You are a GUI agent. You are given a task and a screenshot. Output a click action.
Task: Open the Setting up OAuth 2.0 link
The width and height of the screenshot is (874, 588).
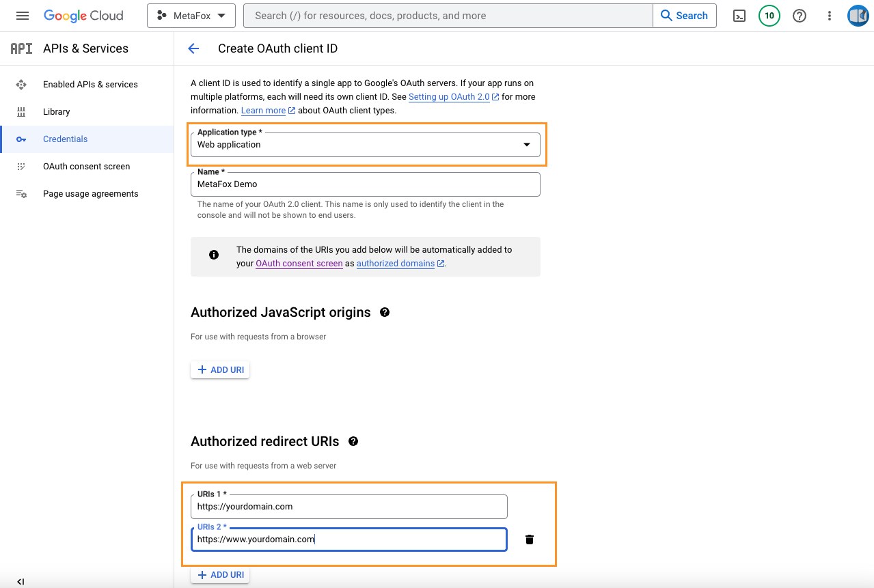coord(449,96)
